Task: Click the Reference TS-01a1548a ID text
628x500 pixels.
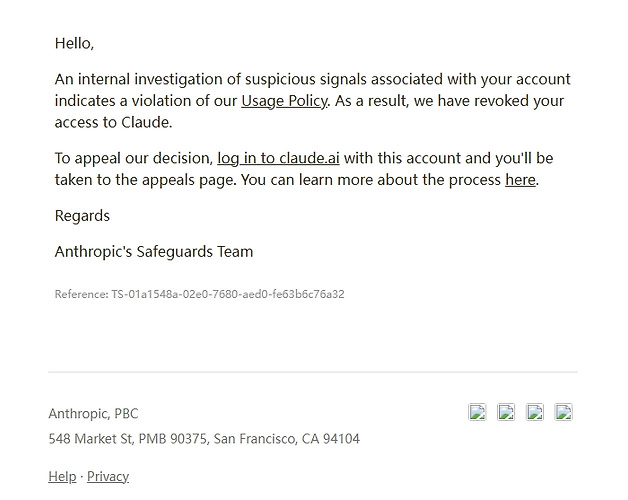Action: coord(199,294)
